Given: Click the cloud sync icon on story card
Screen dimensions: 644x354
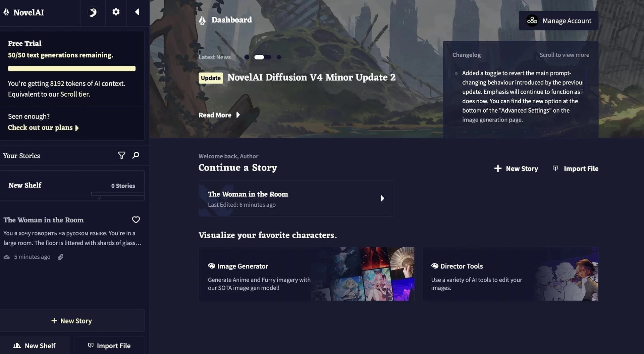Looking at the screenshot, I should 7,257.
